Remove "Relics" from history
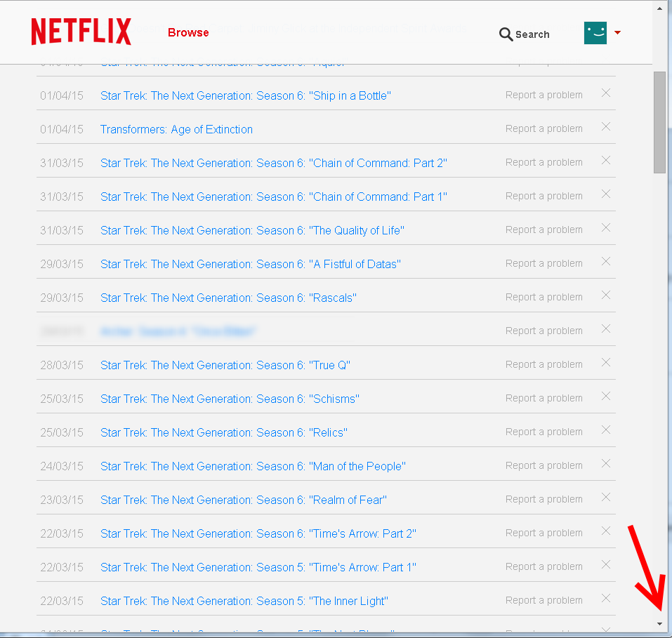 pos(605,430)
